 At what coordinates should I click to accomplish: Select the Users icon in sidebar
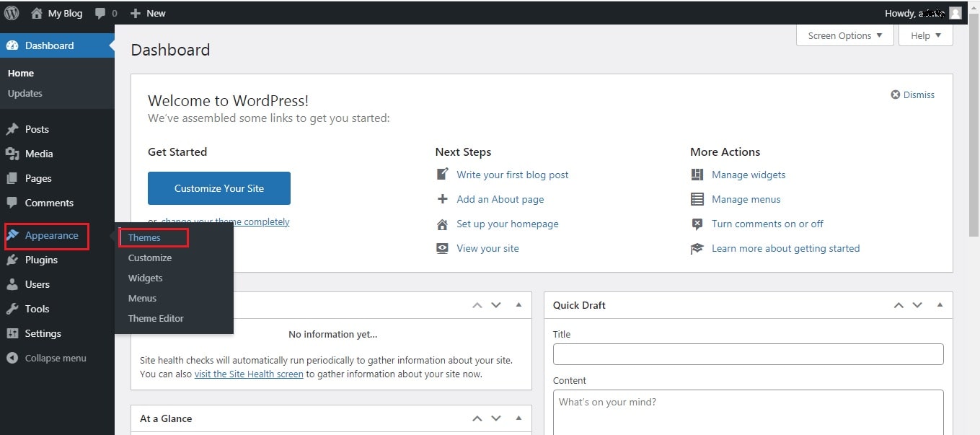coord(12,284)
